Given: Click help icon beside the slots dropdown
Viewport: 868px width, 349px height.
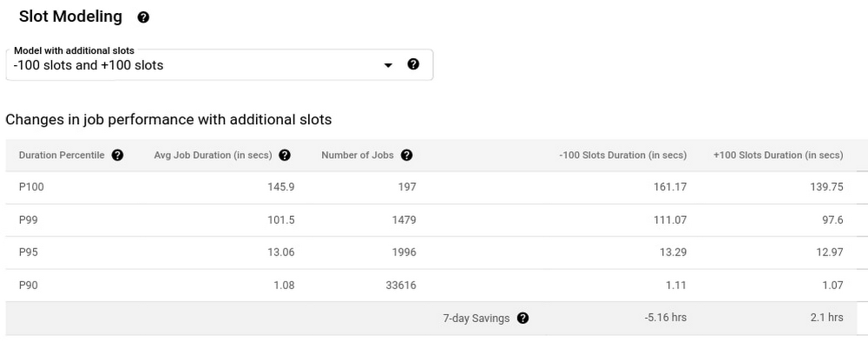Looking at the screenshot, I should coord(413,64).
